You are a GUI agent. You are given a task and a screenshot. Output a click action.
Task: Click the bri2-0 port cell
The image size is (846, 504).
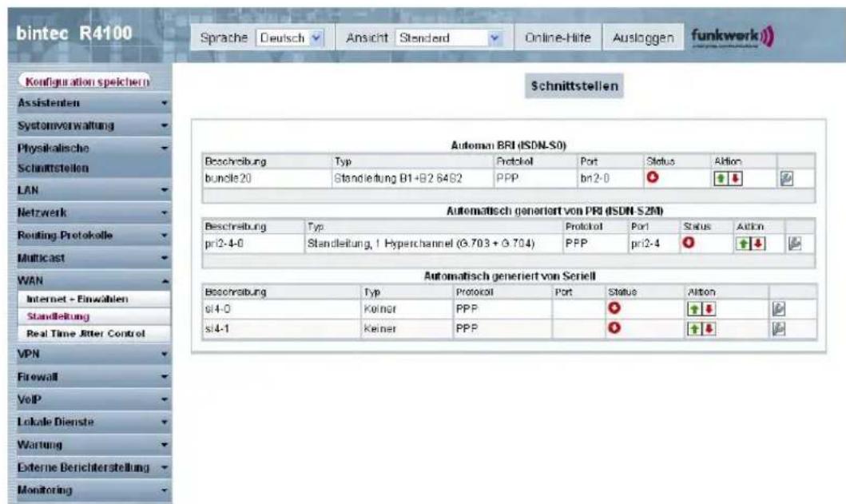click(610, 179)
